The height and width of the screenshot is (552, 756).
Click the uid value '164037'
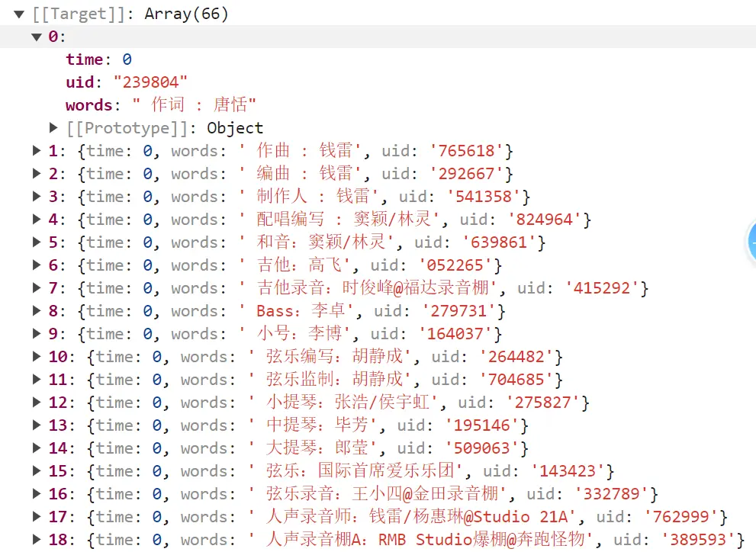click(x=455, y=334)
